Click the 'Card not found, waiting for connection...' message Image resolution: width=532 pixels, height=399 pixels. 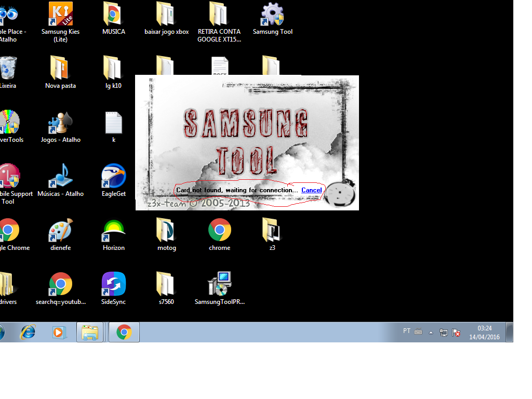[237, 190]
